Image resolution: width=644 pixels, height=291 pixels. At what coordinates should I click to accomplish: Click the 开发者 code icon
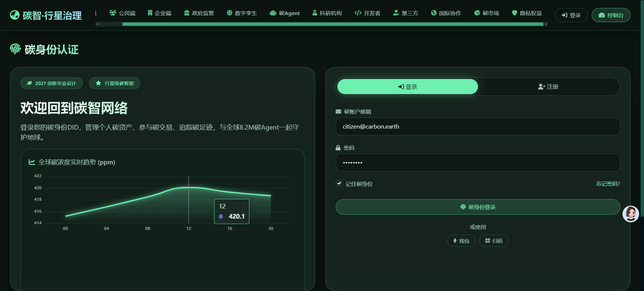pyautogui.click(x=358, y=13)
